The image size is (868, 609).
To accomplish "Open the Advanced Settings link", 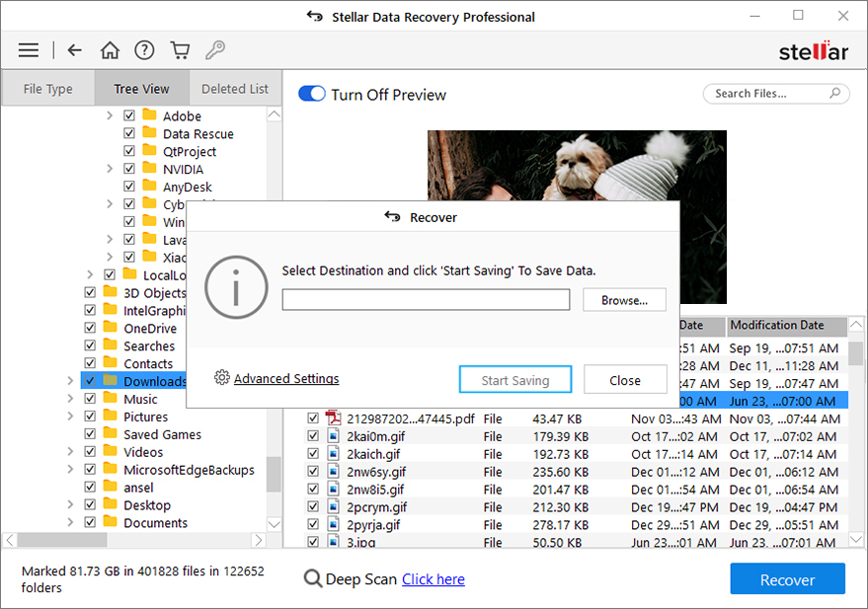I will click(x=286, y=378).
